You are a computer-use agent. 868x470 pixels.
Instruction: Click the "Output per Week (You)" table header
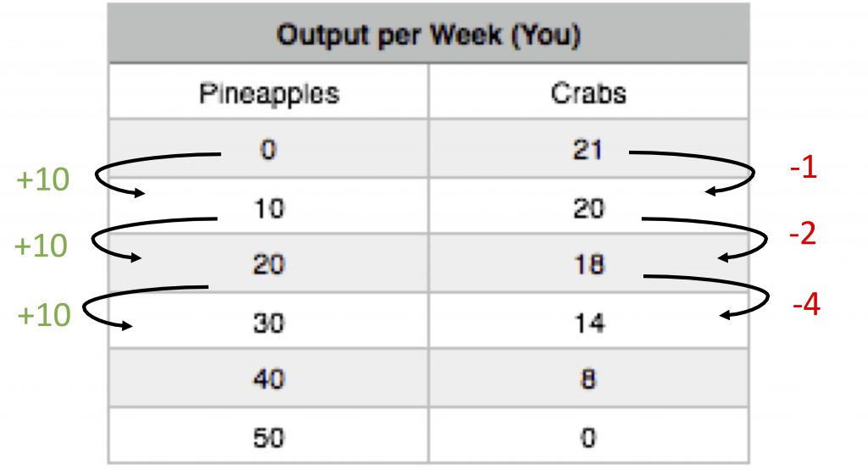click(x=428, y=37)
